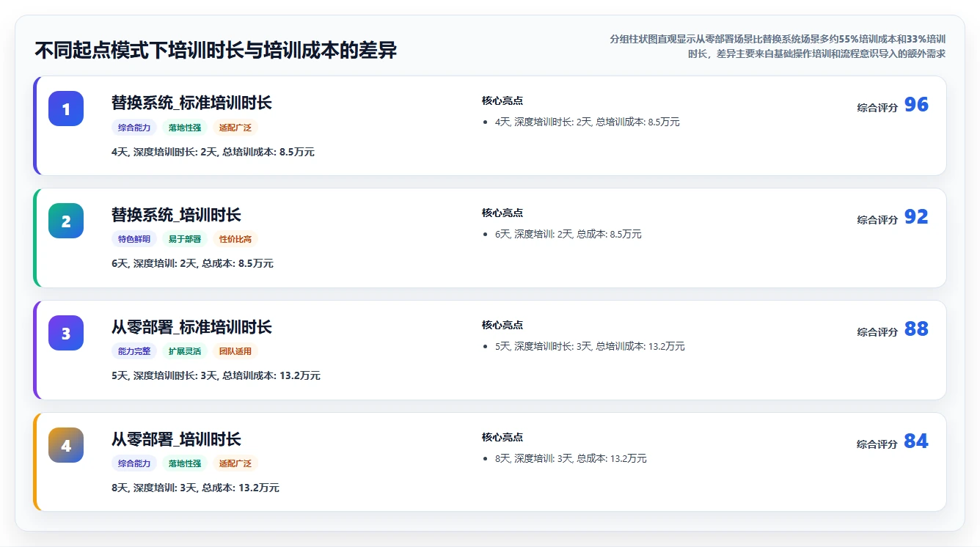Click the 综合评分 label beside 88

877,332
